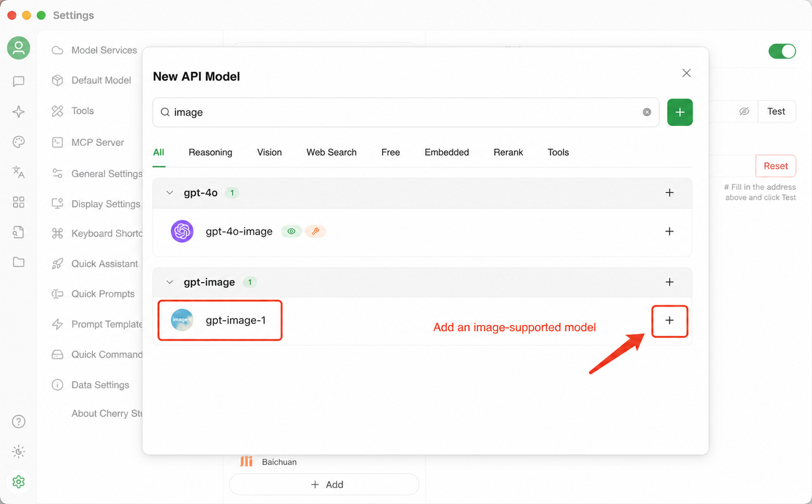Screen dimensions: 812x504
Task: Open Quick Prompts settings
Action: (x=94, y=294)
